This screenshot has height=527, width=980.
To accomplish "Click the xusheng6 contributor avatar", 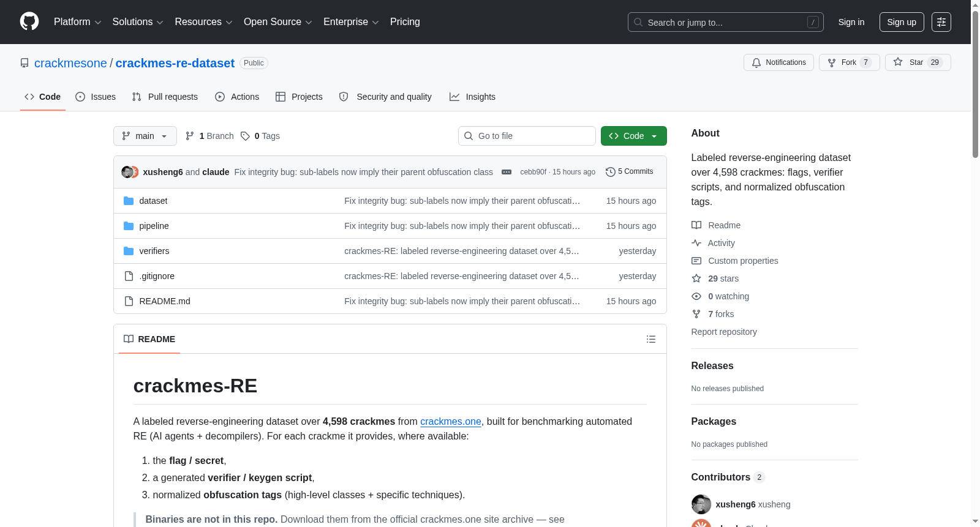I will (701, 504).
